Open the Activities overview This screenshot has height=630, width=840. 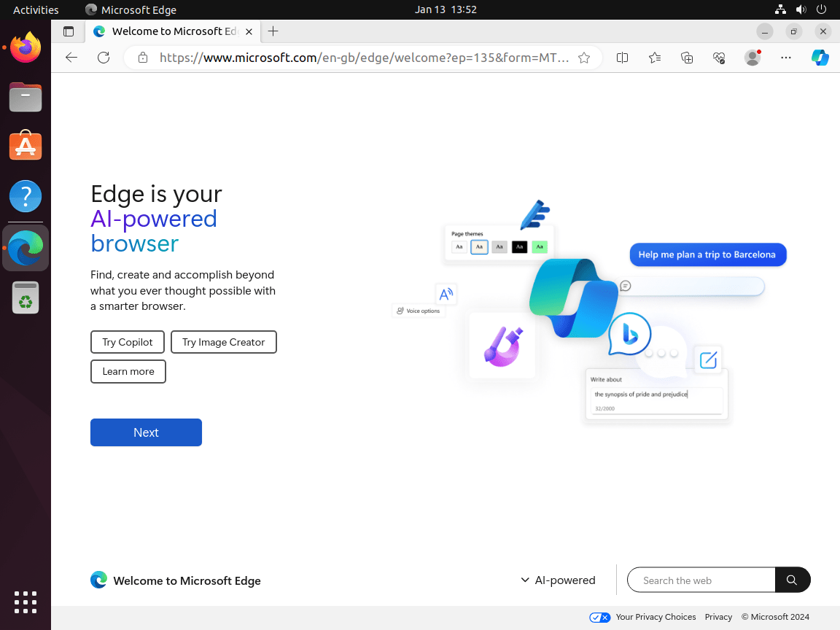[x=36, y=9]
